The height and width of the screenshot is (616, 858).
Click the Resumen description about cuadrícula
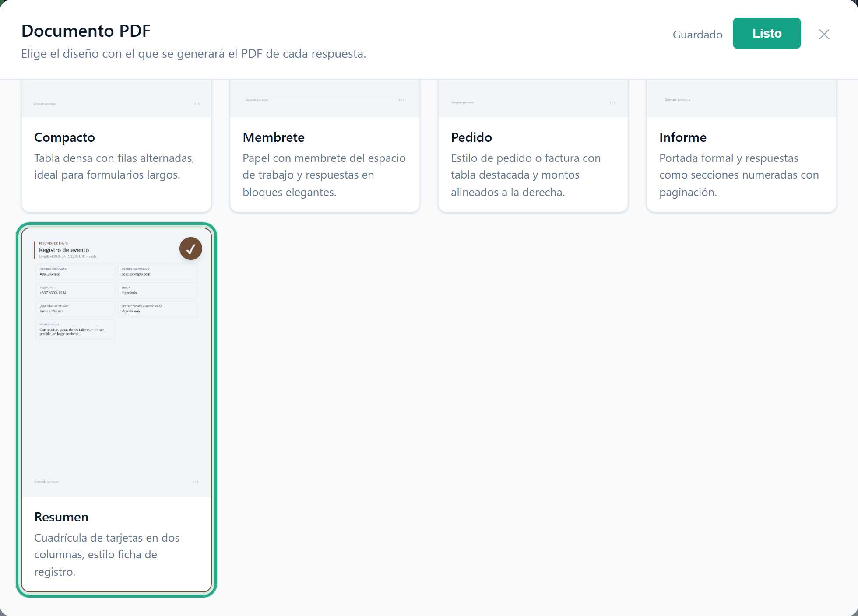point(107,555)
